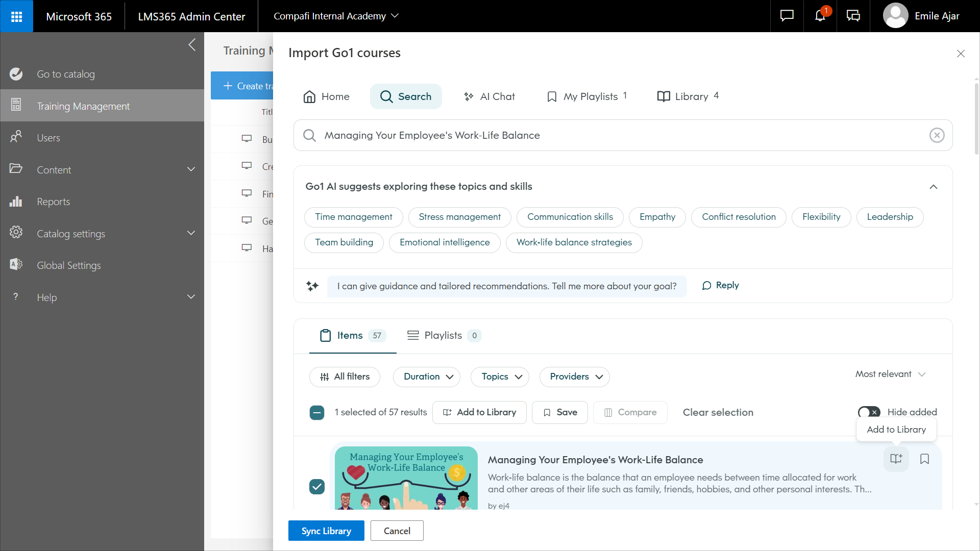
Task: Open Reports in the left sidebar
Action: tap(53, 201)
